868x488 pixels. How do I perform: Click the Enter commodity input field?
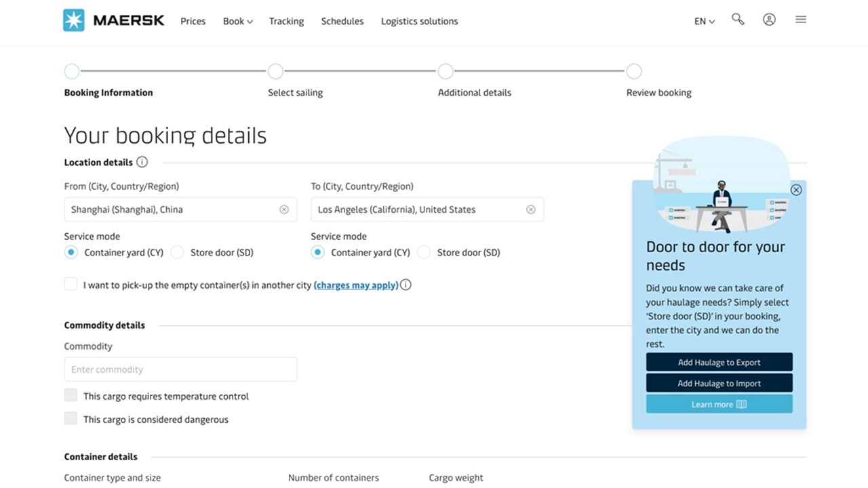pyautogui.click(x=180, y=369)
